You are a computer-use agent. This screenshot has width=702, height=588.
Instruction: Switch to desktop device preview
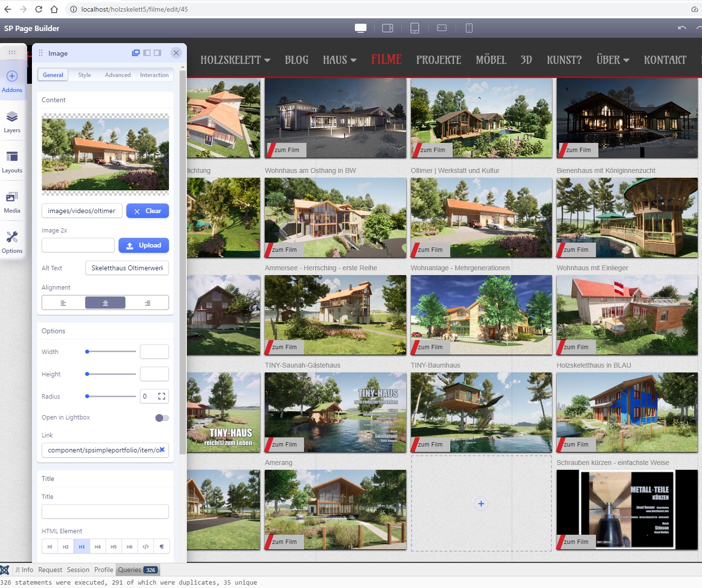coord(361,28)
